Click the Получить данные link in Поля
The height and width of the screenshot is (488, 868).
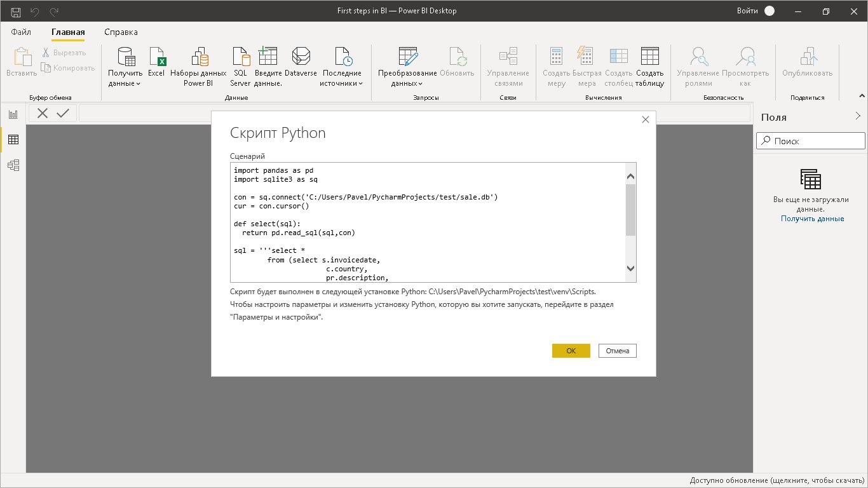pyautogui.click(x=812, y=219)
